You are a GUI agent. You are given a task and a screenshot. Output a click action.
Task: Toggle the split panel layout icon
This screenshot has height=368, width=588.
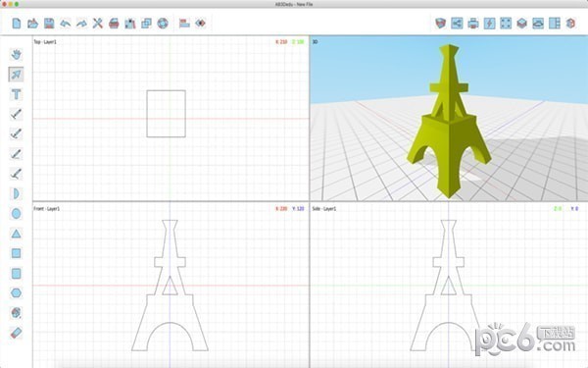[x=555, y=24]
